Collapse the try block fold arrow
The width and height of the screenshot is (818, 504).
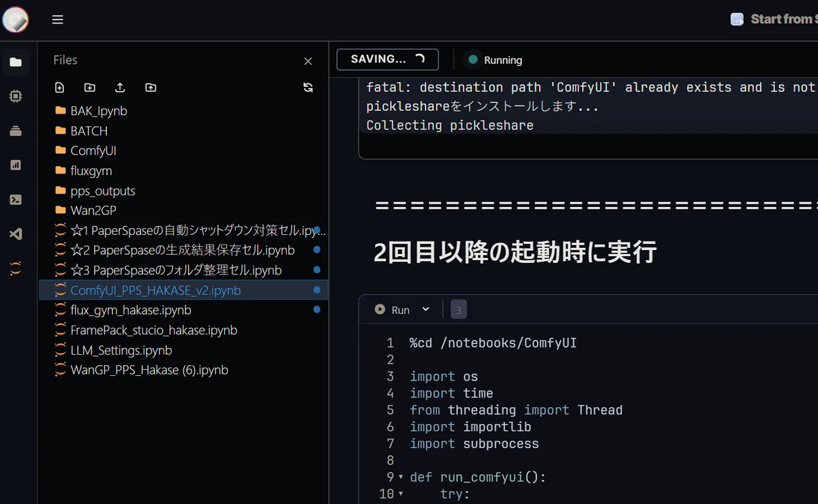tap(401, 494)
